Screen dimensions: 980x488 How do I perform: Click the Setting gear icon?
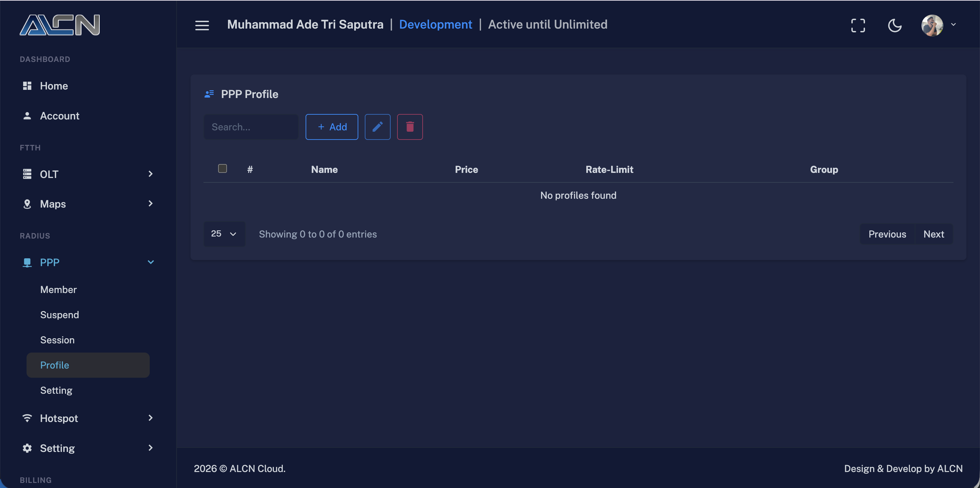click(x=27, y=448)
